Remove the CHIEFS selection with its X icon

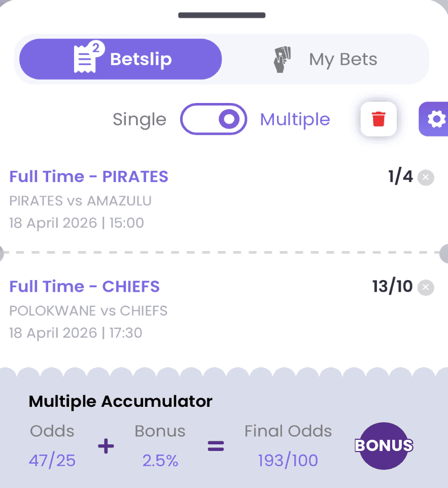coord(425,287)
